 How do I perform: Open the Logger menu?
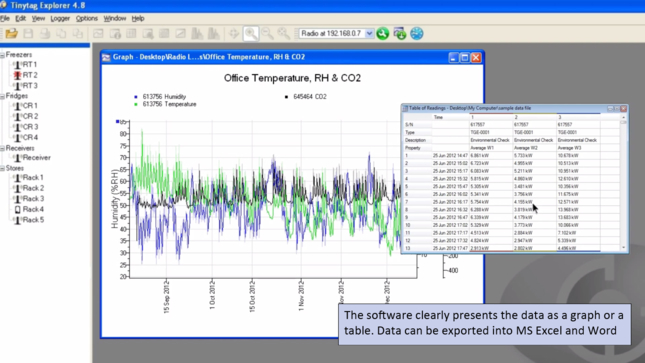[60, 19]
